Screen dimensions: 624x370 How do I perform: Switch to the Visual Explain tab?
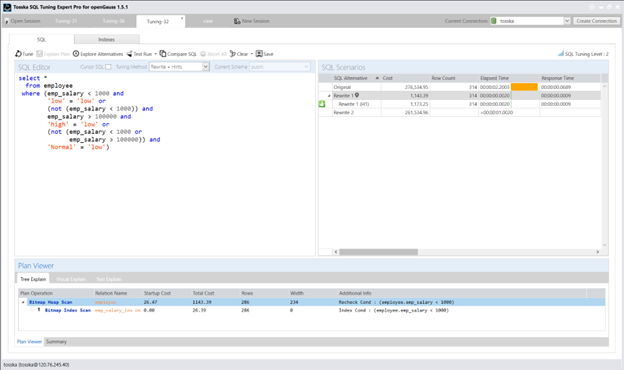[71, 279]
